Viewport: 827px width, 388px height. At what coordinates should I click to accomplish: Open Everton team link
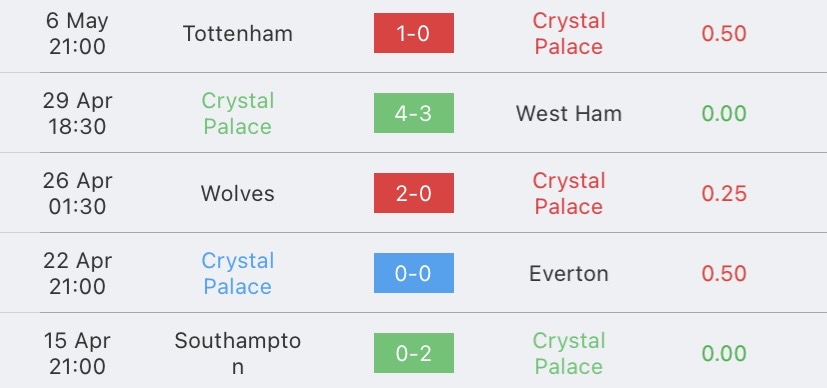tap(569, 274)
